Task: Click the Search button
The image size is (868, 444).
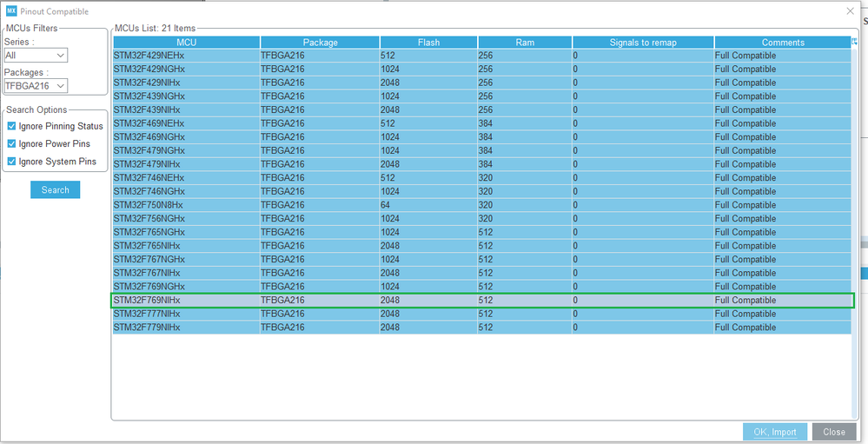Action: (56, 190)
